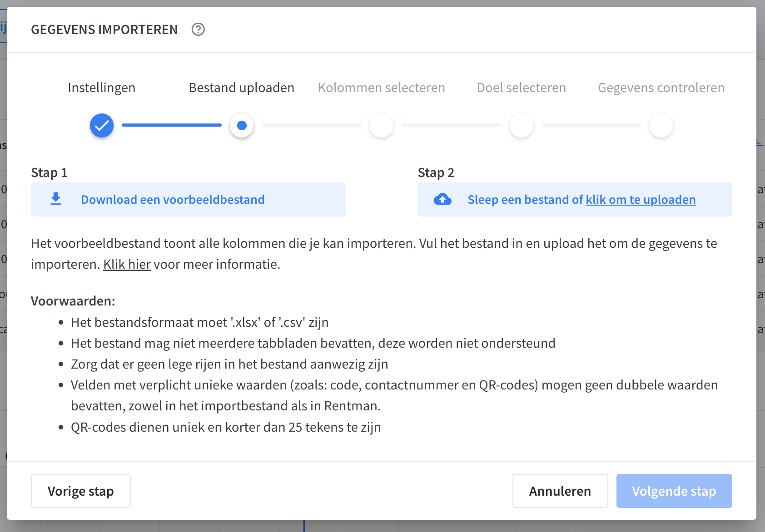Click the Bestand uploaden step circle

pyautogui.click(x=242, y=125)
